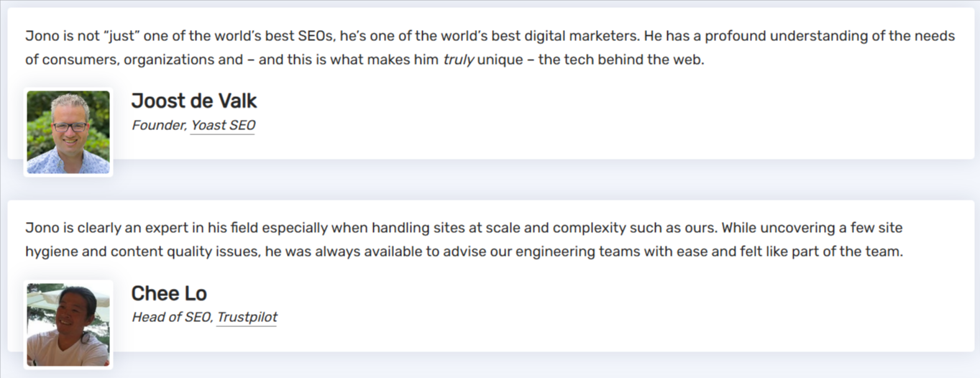The image size is (980, 378).
Task: Click the Chee Lo name heading
Action: coord(169,294)
